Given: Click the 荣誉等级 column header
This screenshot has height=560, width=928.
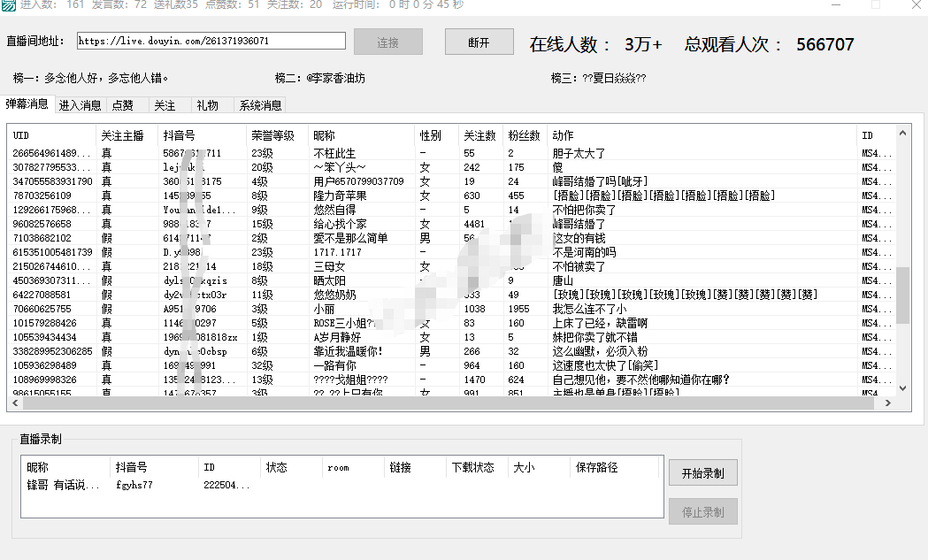Looking at the screenshot, I should coord(272,135).
